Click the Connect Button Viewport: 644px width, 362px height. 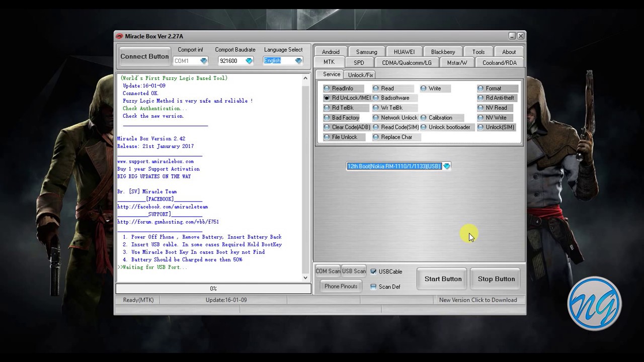coord(144,56)
